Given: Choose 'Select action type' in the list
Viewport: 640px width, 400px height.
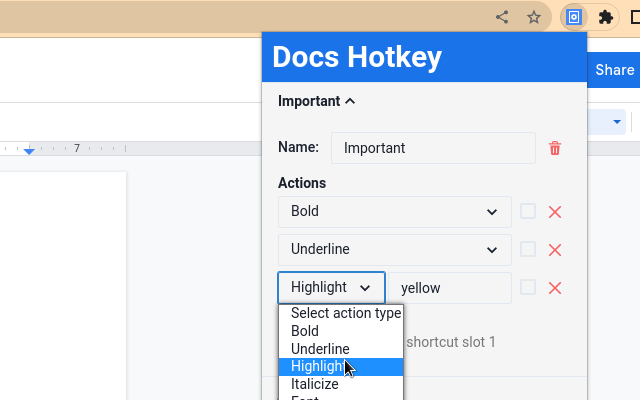Looking at the screenshot, I should coord(341,313).
